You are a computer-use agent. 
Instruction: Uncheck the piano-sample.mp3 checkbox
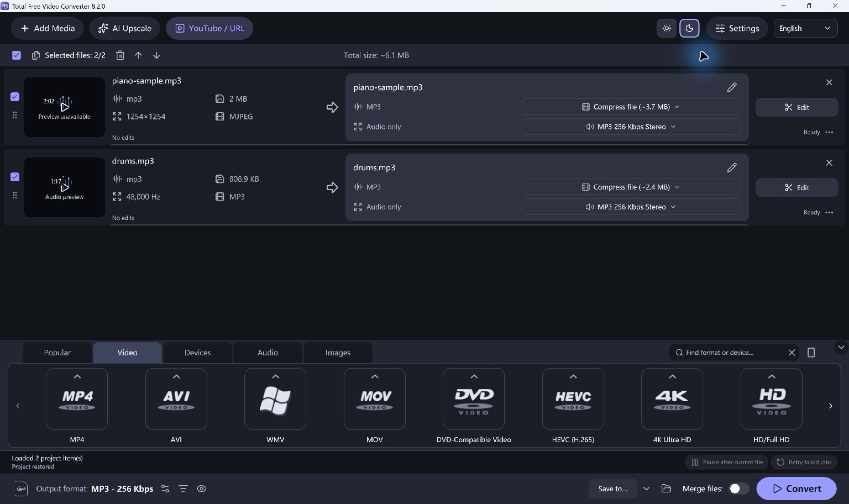point(15,97)
